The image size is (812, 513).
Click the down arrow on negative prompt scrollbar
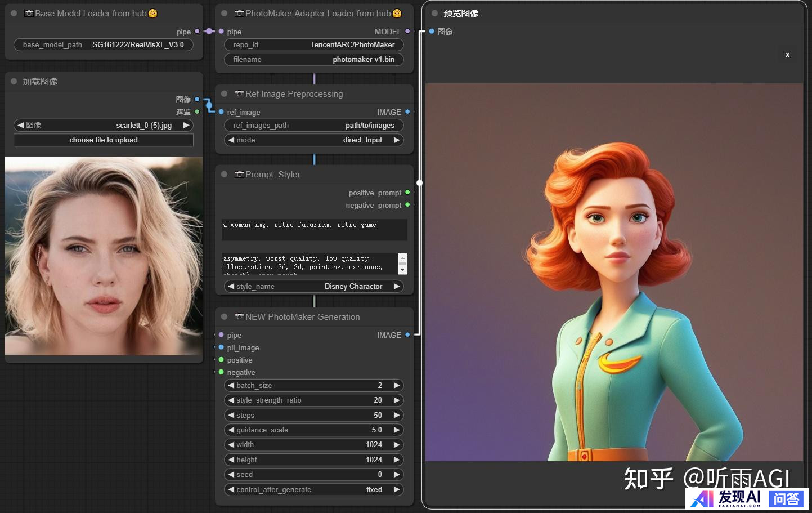[402, 270]
